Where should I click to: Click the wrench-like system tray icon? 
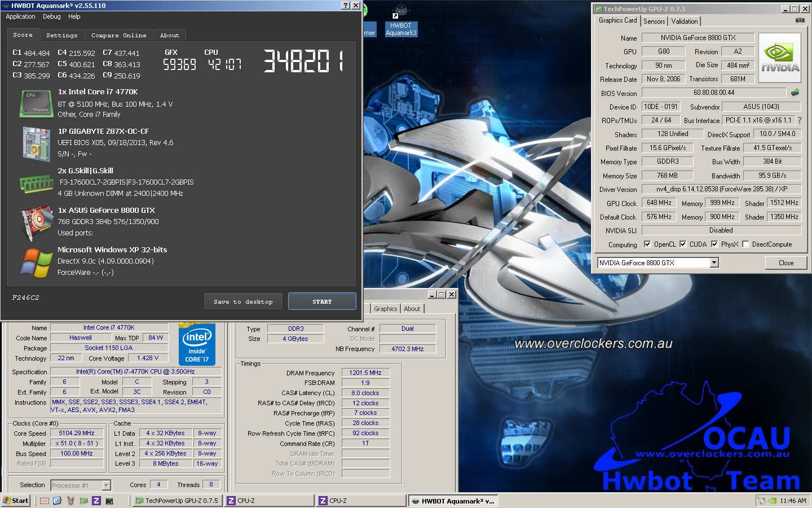tap(762, 501)
